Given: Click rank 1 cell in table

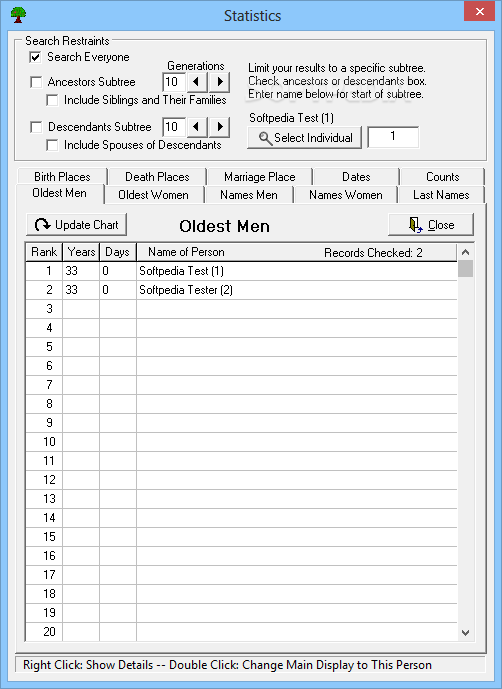Looking at the screenshot, I should [44, 271].
